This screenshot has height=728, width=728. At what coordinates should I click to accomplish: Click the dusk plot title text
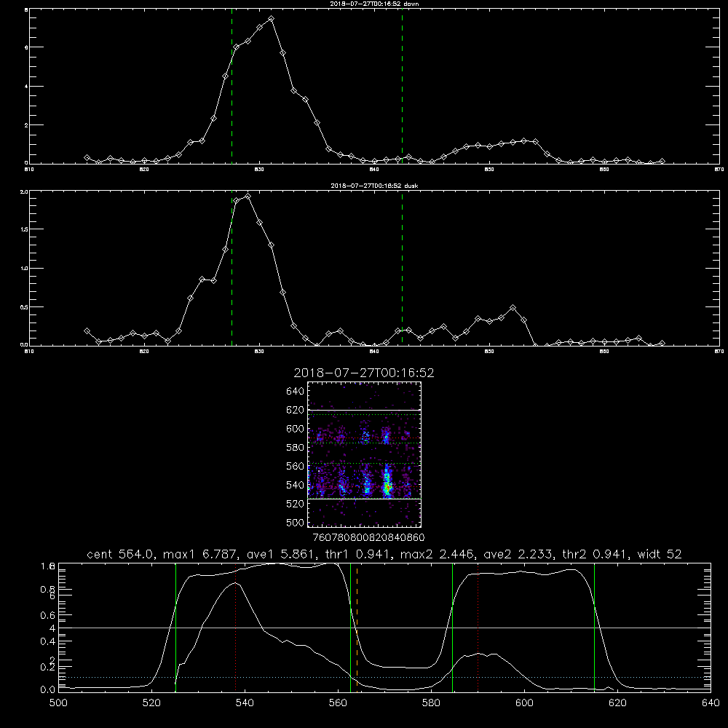pyautogui.click(x=374, y=186)
